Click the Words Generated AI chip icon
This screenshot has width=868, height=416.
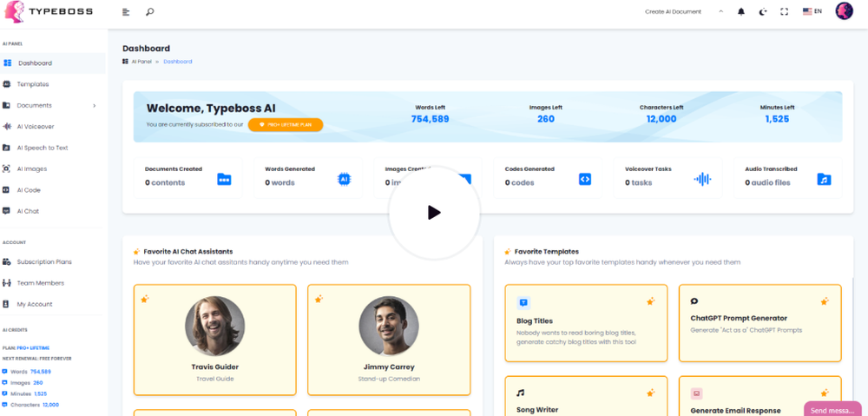click(x=345, y=179)
